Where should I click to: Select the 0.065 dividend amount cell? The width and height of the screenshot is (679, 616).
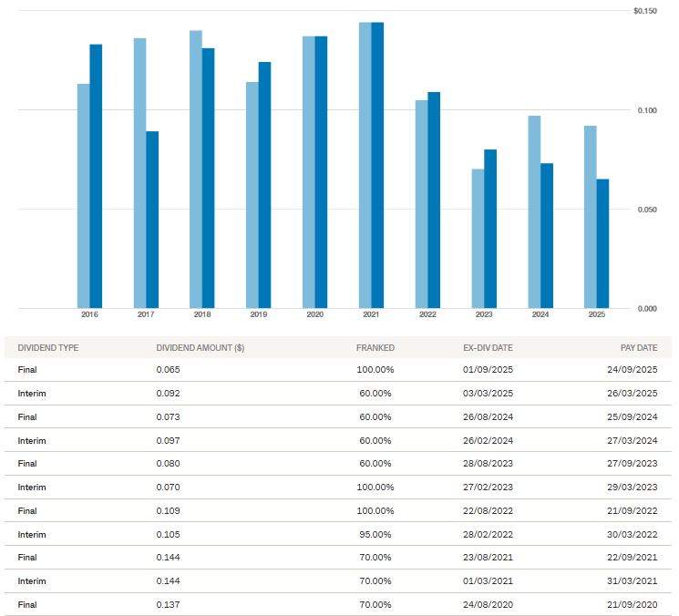(168, 370)
